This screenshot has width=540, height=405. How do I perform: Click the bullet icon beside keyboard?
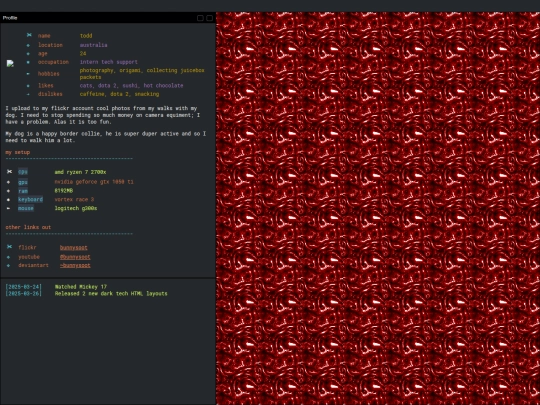pos(9,199)
